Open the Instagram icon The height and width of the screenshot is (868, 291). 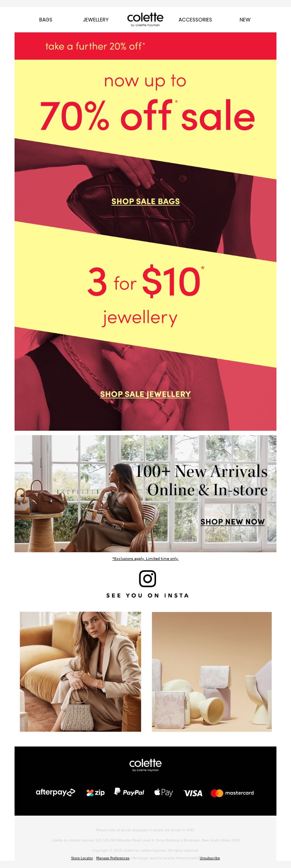point(147,578)
